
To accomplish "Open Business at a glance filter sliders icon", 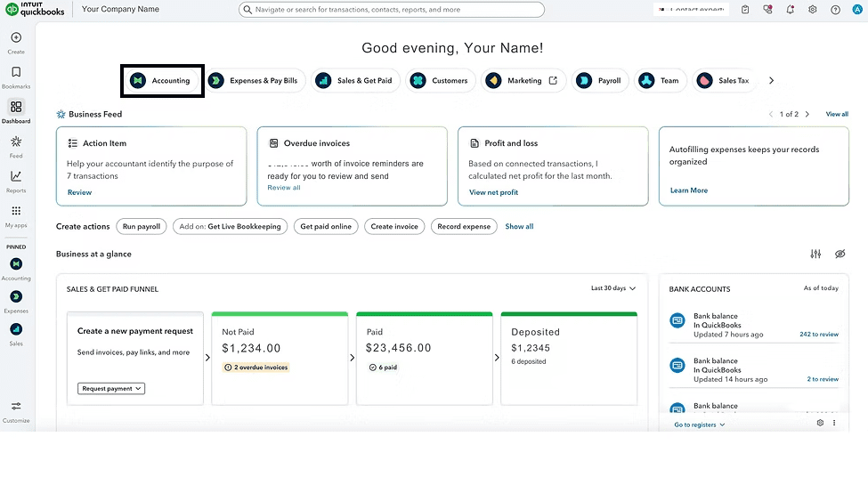I will point(815,255).
